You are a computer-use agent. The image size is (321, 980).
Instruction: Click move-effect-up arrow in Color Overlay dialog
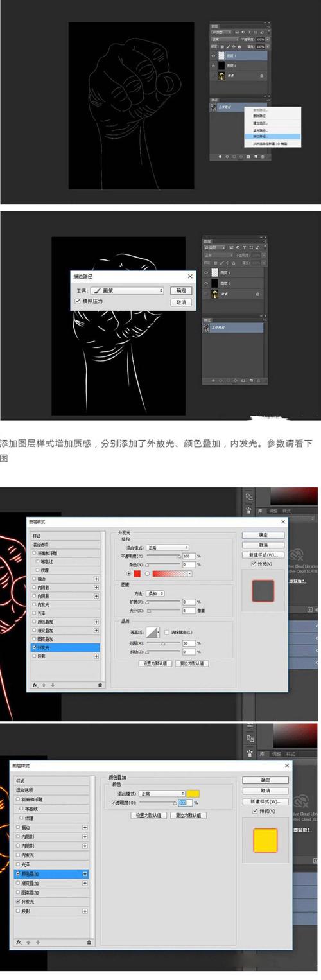point(28,941)
